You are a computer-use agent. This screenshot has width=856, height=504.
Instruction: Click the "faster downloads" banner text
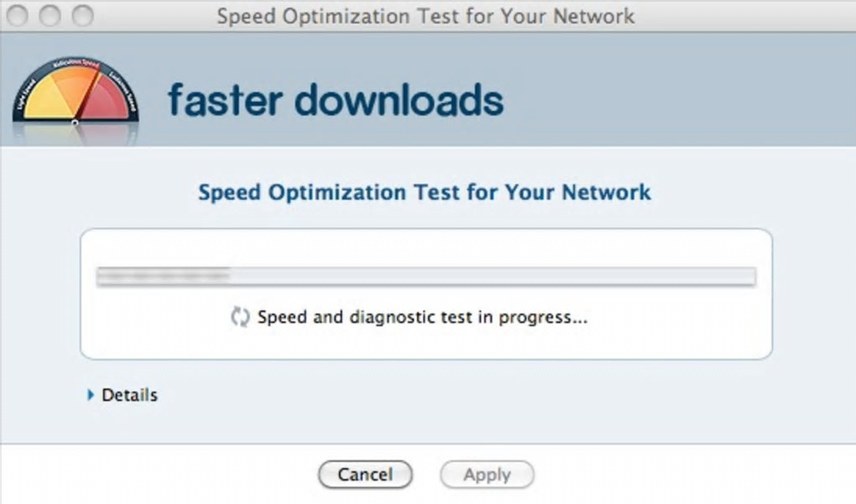(336, 100)
